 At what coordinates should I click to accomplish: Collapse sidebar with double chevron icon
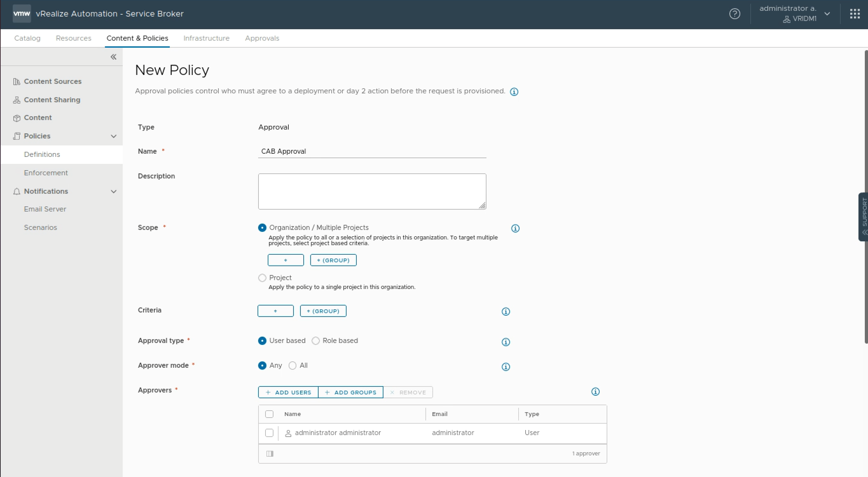[114, 57]
